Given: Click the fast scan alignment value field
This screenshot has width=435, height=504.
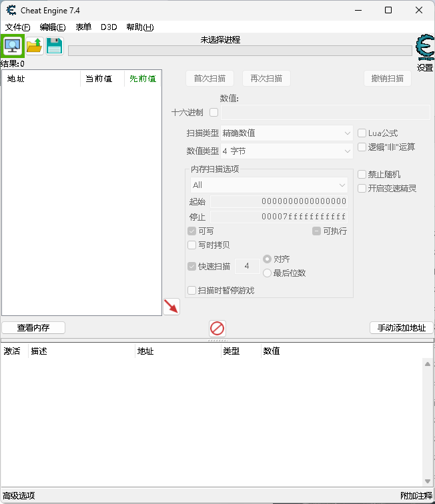Looking at the screenshot, I should click(247, 266).
